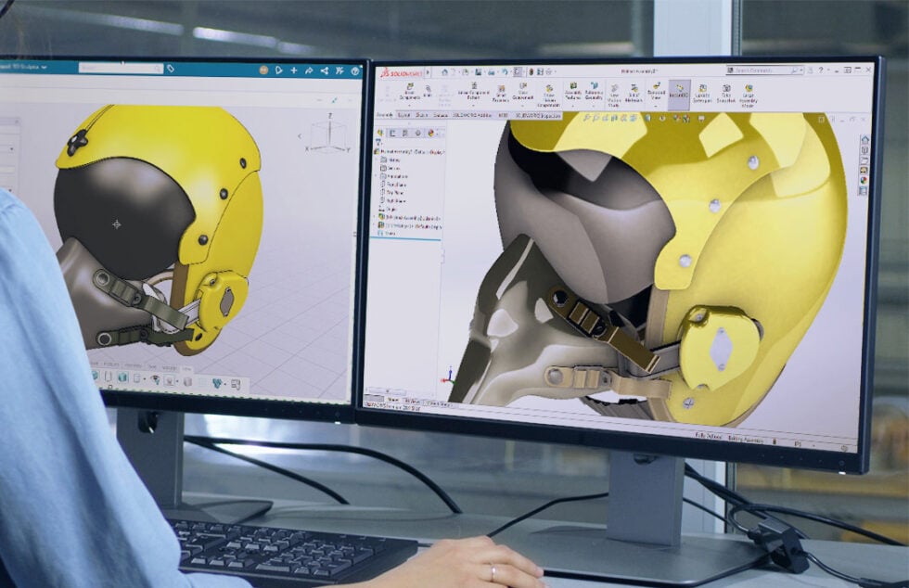Screen dimensions: 909x588
Task: Click the Insert Components toolbar icon
Action: coord(409,93)
